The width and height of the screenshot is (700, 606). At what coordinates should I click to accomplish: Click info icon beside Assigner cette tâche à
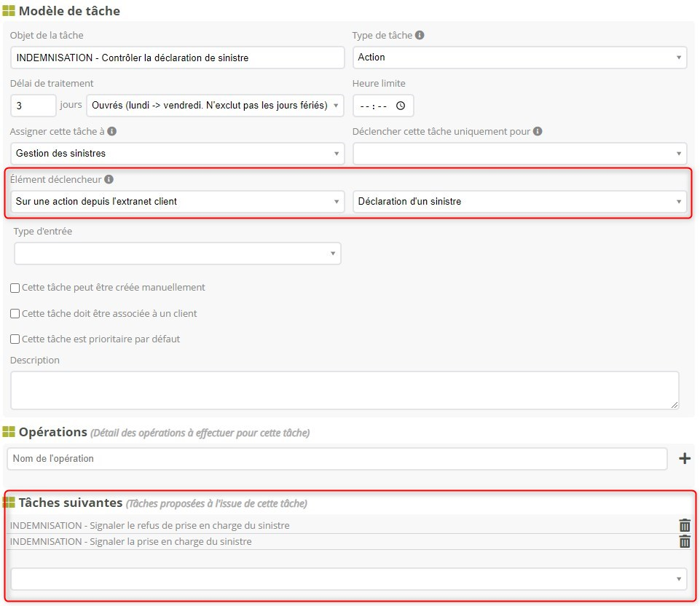coord(112,132)
